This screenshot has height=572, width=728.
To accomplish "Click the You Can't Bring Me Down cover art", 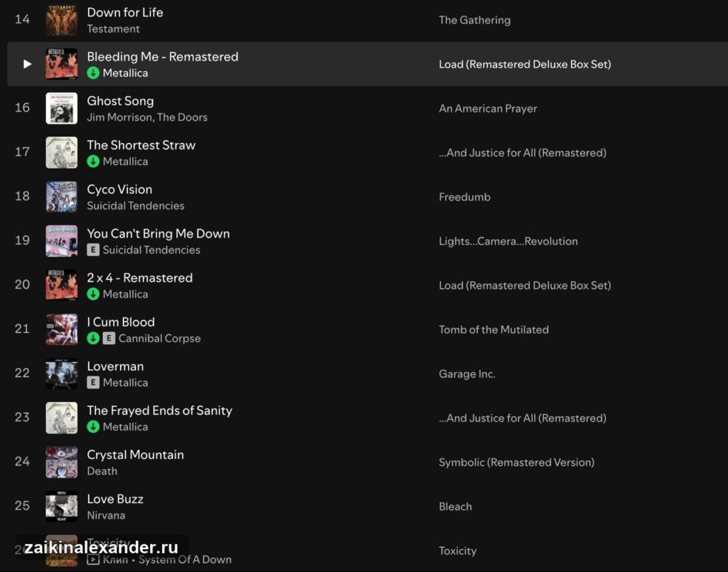I will coord(62,241).
